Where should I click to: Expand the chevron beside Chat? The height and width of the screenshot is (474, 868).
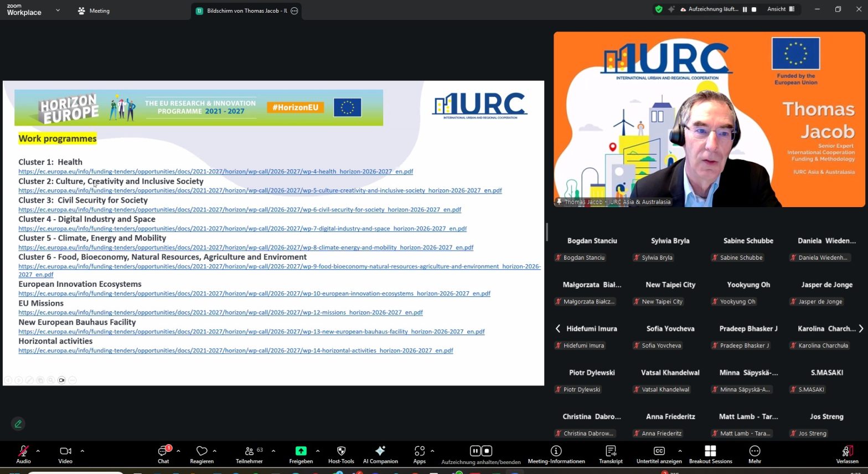tap(178, 451)
